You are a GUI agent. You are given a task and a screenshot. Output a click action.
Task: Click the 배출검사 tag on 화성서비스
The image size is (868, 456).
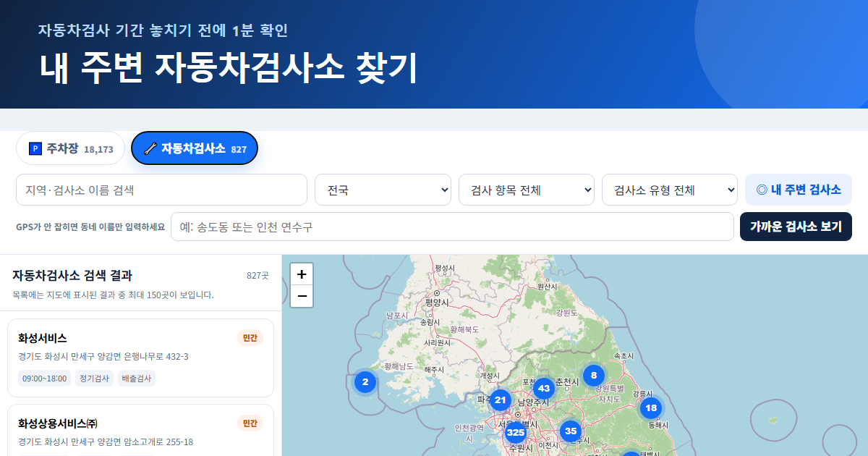[137, 378]
